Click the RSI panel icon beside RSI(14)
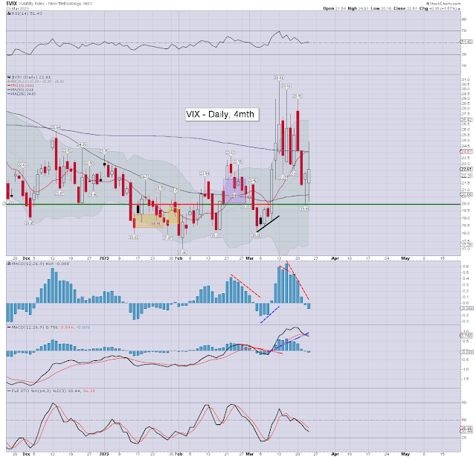This screenshot has height=457, width=476. (x=8, y=13)
